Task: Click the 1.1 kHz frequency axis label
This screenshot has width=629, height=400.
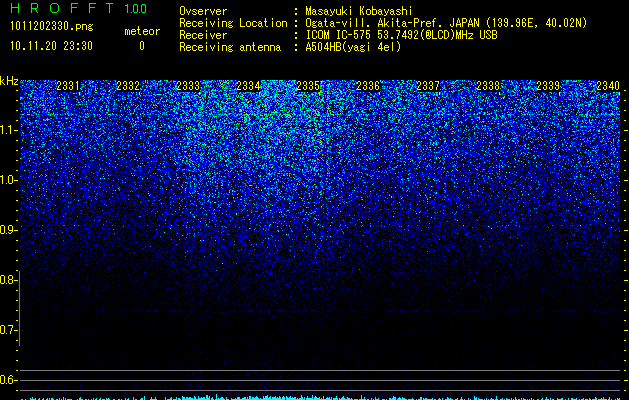Action: coord(8,130)
